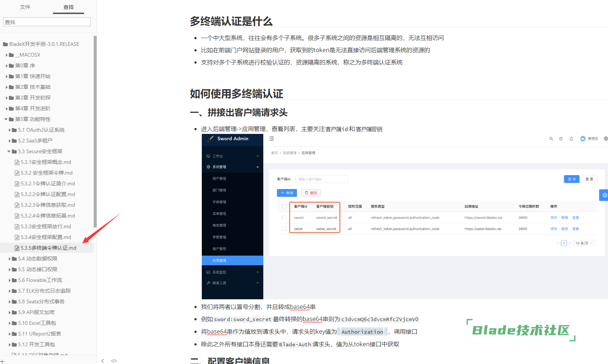Switch to the 查找 sidebar tab
608x364 pixels.
pyautogui.click(x=69, y=7)
